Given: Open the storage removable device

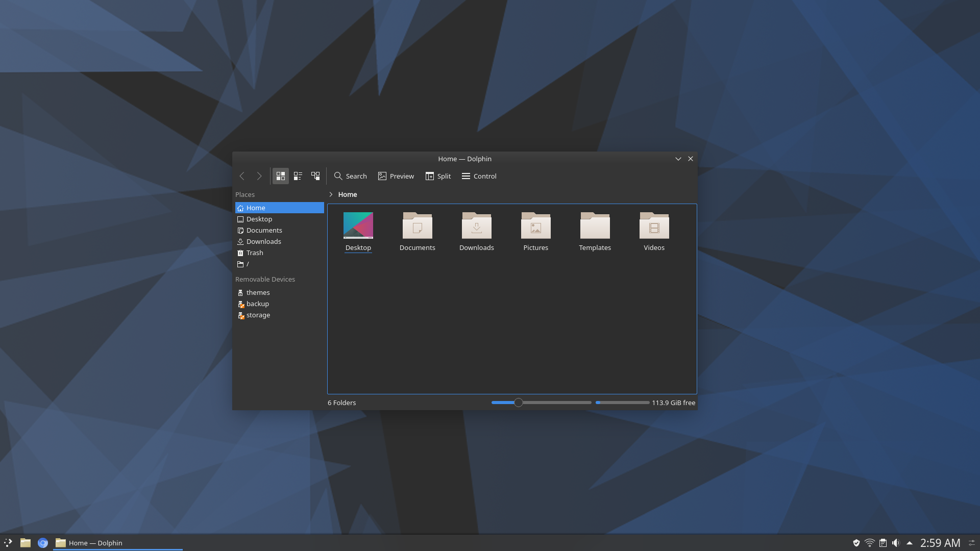Looking at the screenshot, I should click(280, 315).
